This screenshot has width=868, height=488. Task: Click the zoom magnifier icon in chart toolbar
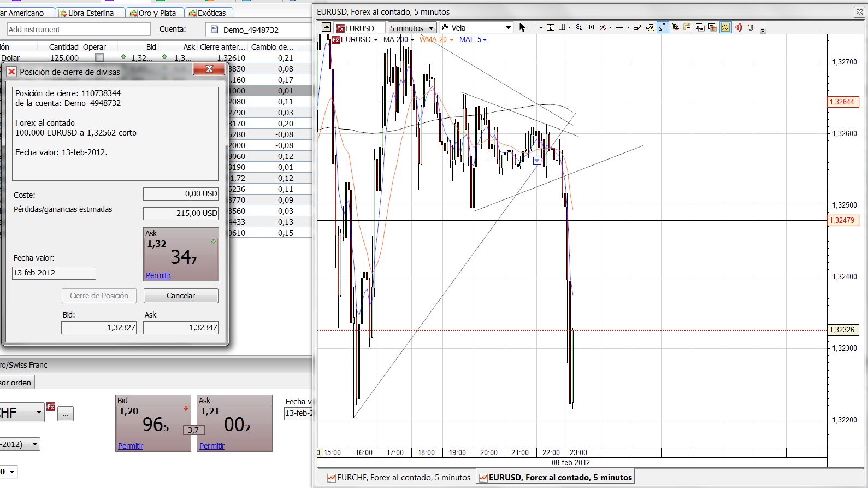578,27
